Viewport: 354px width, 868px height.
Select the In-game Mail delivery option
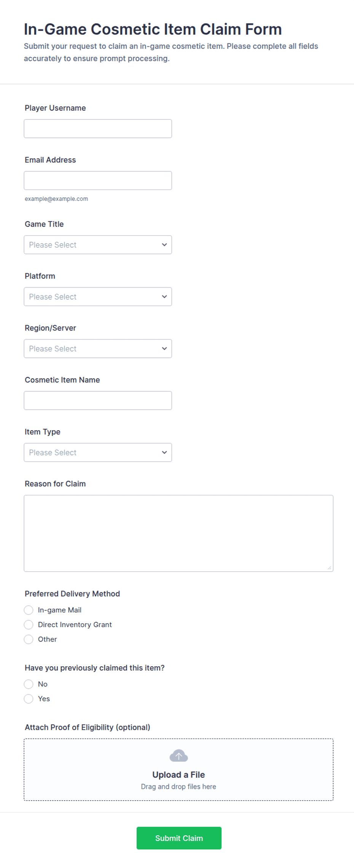(x=29, y=610)
